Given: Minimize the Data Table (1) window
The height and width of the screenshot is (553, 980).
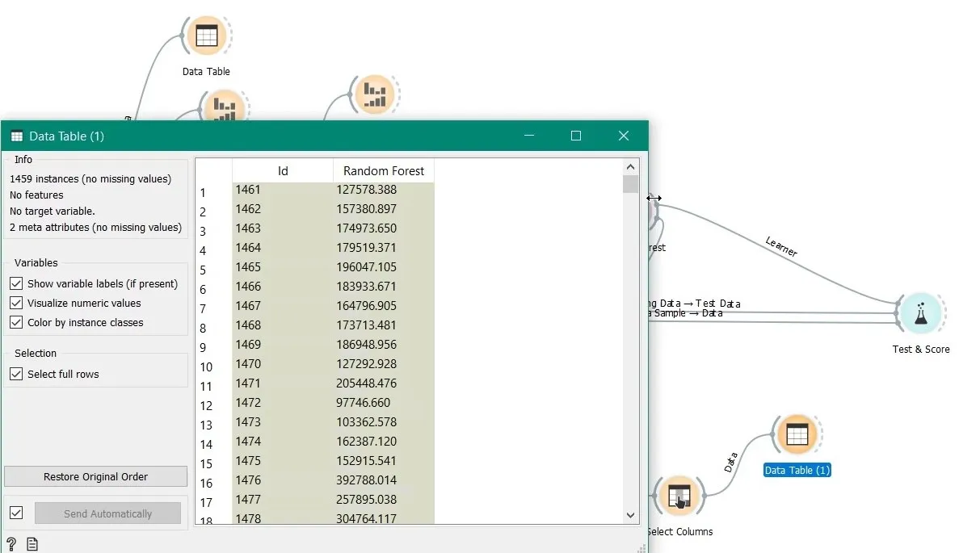Looking at the screenshot, I should pyautogui.click(x=529, y=136).
